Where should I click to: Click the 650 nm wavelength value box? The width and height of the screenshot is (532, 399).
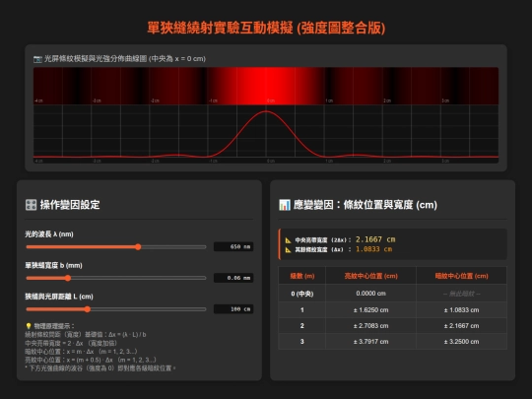pyautogui.click(x=233, y=246)
